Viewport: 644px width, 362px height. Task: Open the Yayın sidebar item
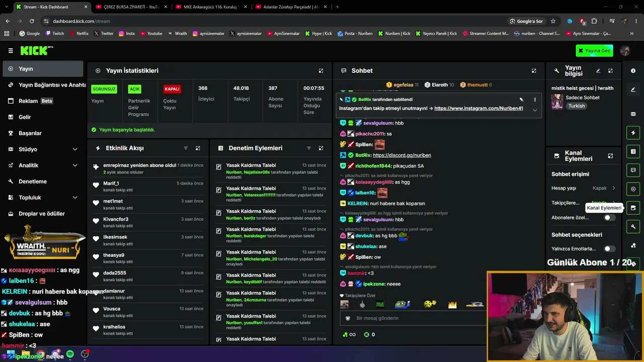[43, 69]
